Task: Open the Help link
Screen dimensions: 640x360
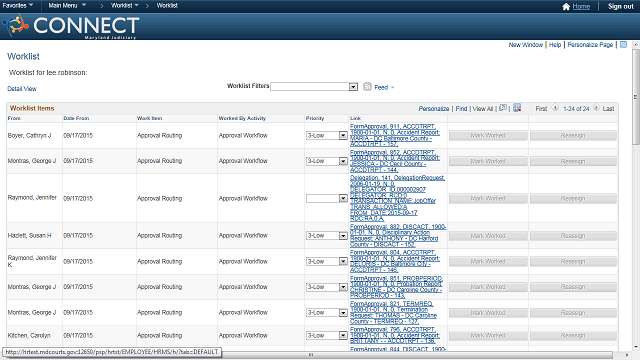Action: [555, 45]
